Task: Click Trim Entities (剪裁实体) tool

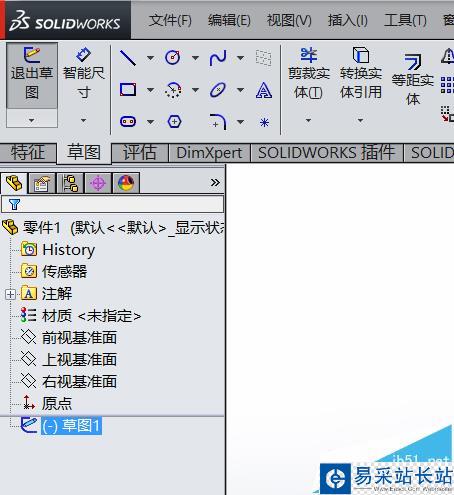Action: [x=308, y=74]
